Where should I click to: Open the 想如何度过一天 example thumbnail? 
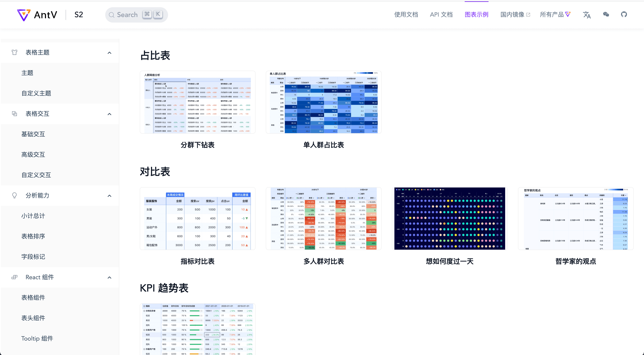coord(450,218)
